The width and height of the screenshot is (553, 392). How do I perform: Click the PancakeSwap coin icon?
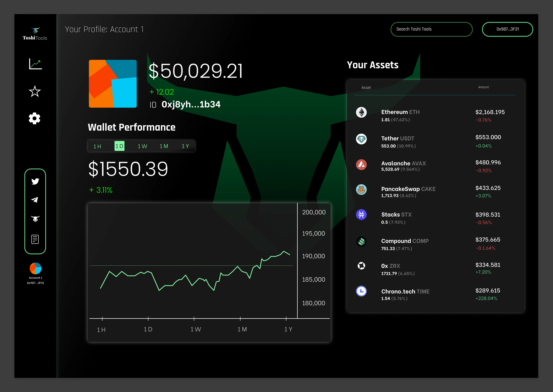tap(361, 190)
